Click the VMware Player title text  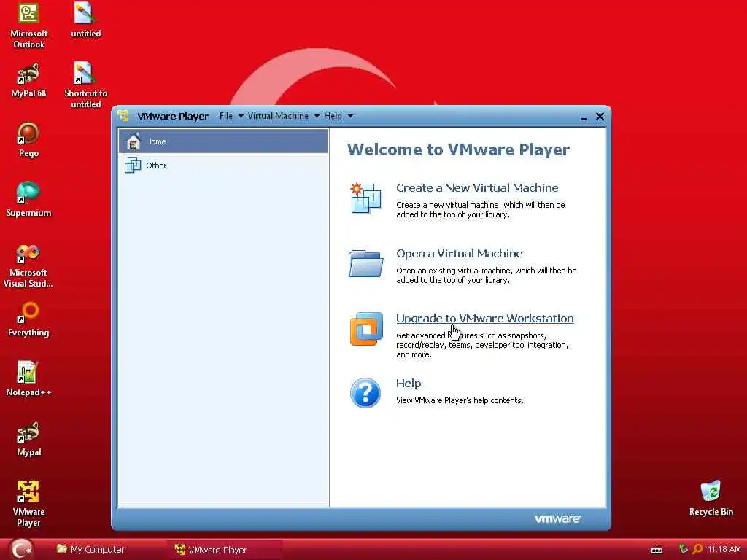[172, 116]
